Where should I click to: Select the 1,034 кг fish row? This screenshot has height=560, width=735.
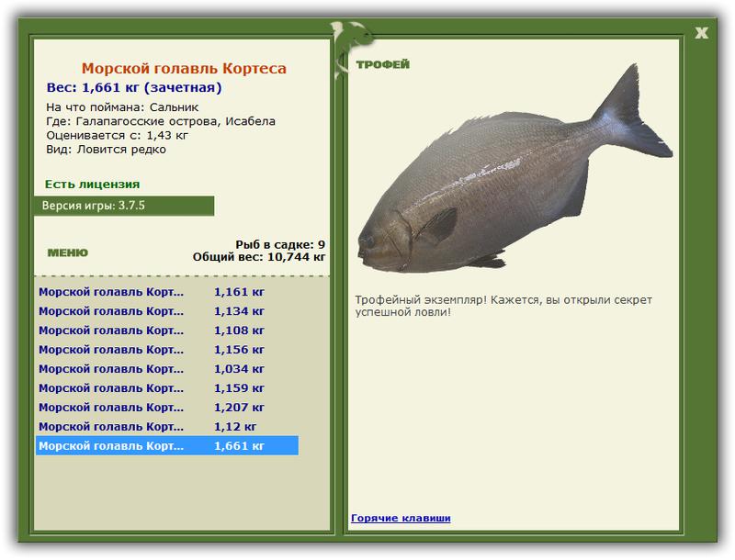coord(167,368)
